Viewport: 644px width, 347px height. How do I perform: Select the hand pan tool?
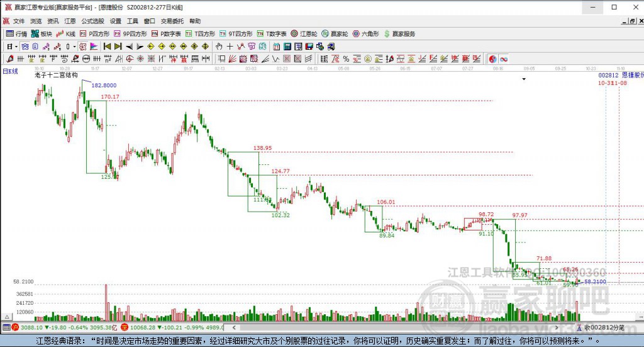pos(219,47)
